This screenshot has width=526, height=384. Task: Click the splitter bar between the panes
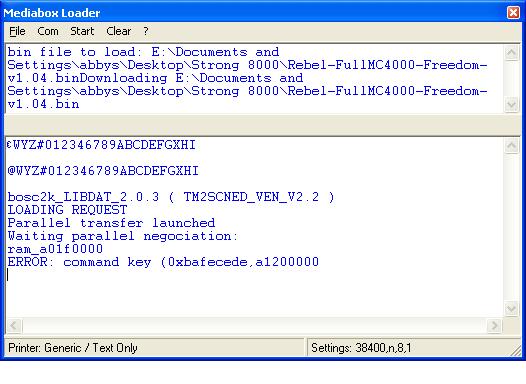262,125
